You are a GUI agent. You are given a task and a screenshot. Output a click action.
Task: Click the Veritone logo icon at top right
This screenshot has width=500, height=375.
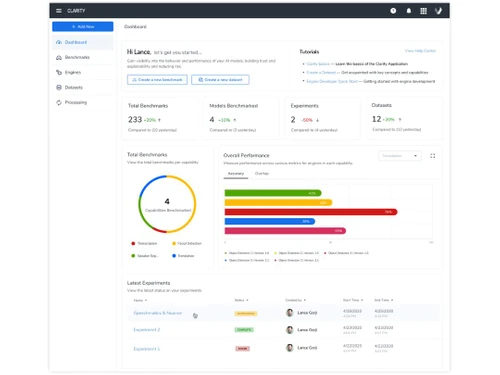click(x=438, y=11)
